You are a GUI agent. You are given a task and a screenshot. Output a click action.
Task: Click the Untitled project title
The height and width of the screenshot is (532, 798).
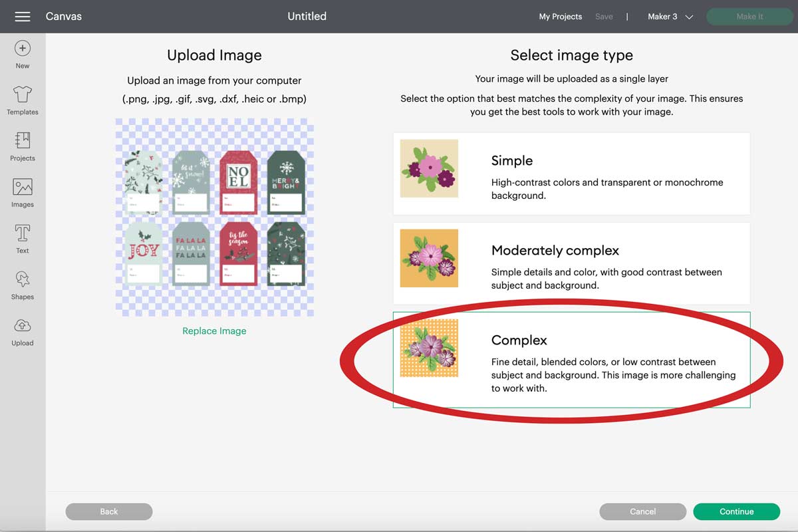click(x=307, y=17)
